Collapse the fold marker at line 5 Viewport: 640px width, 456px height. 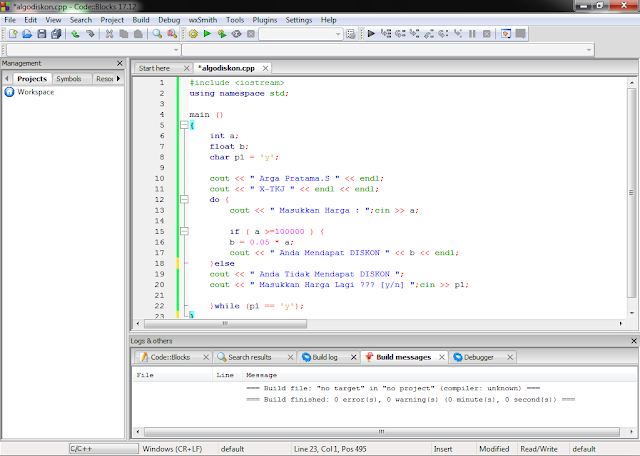pos(184,125)
